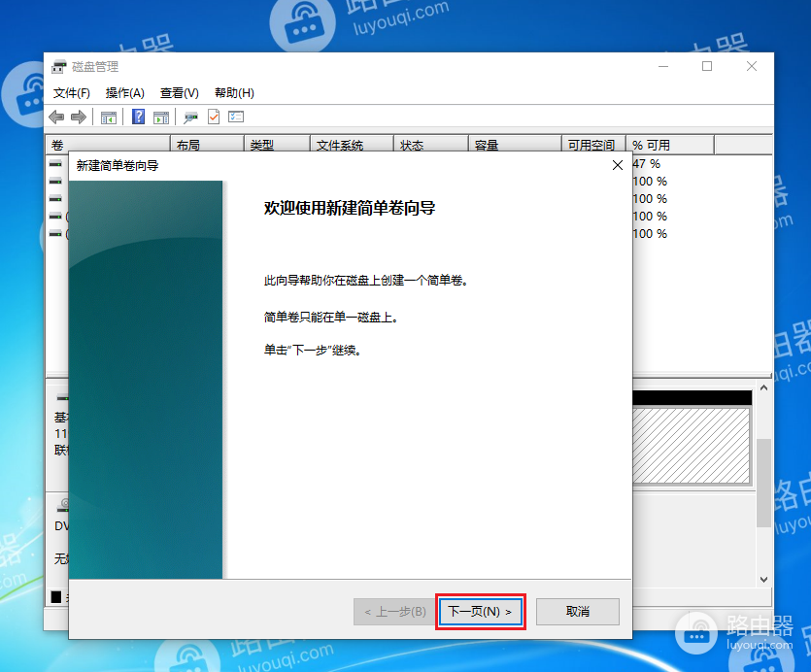Screen dimensions: 811x672
Task: Select the hatched unallocated disk region
Action: (691, 446)
